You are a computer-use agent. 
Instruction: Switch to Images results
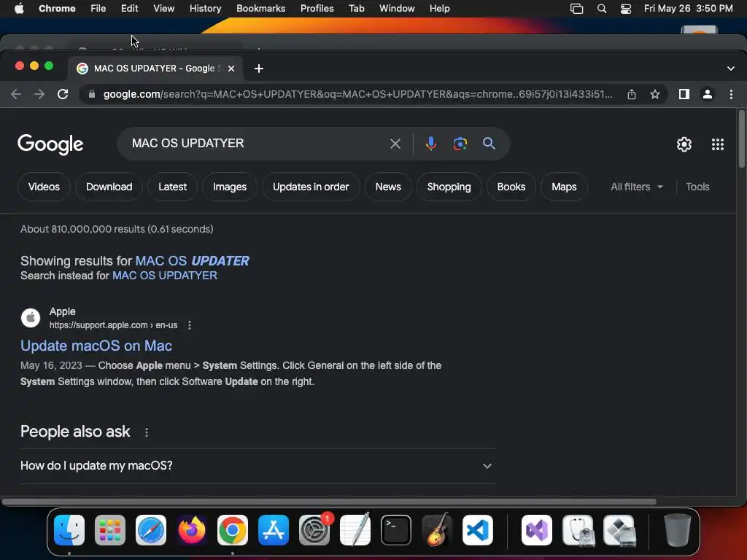pos(230,187)
